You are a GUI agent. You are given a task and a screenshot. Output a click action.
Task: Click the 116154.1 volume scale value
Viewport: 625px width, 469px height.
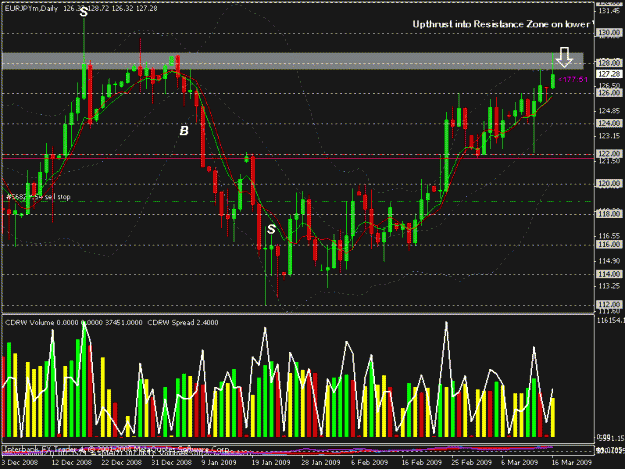coord(610,320)
